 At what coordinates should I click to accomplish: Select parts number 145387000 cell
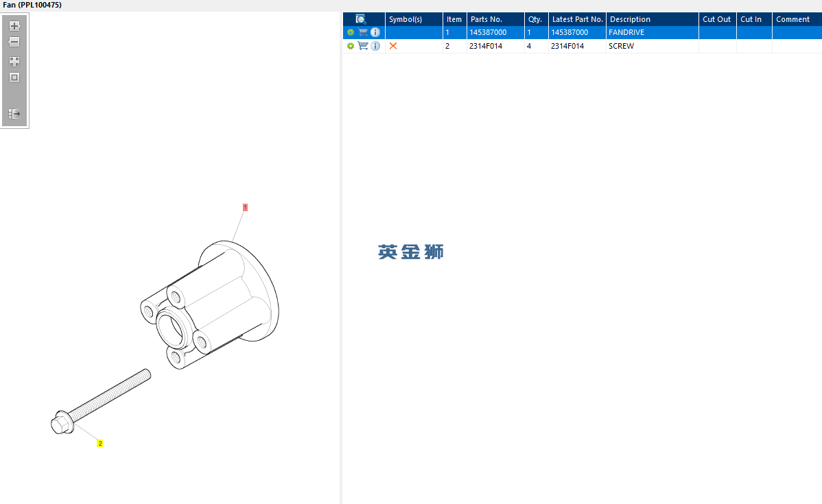coord(496,32)
